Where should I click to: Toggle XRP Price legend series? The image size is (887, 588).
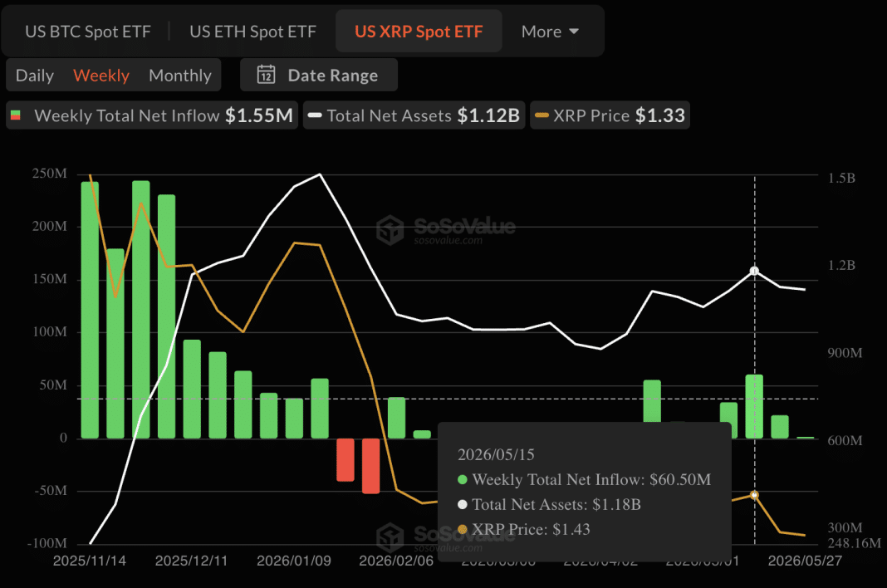click(x=610, y=115)
